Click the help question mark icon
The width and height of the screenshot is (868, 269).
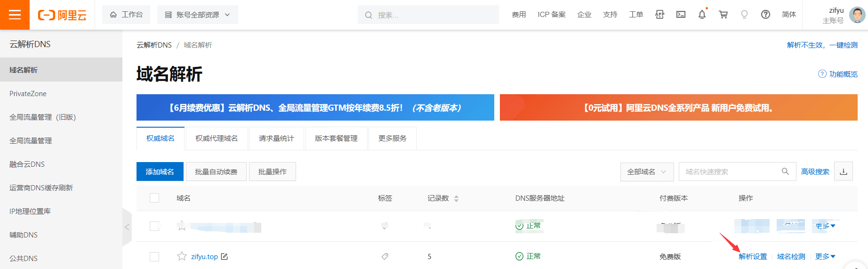(x=765, y=15)
